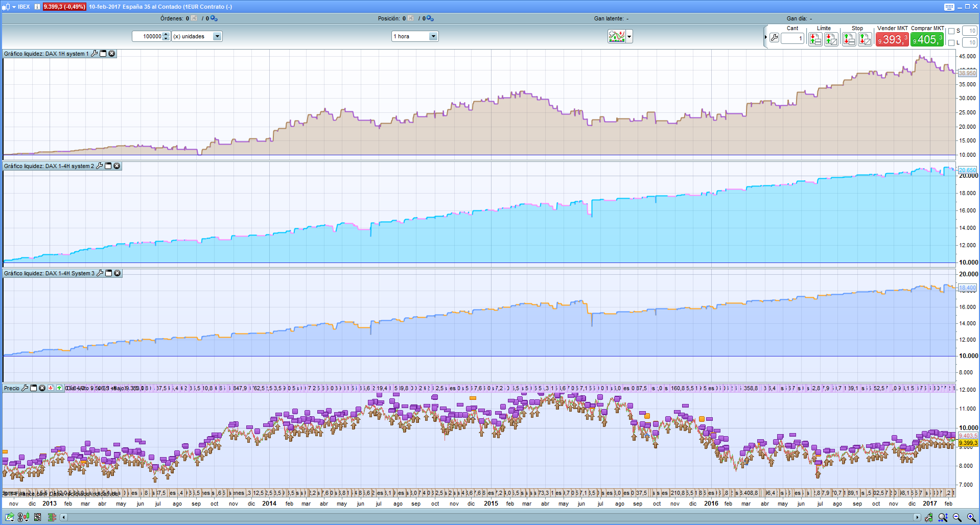Open the order book bars icon

point(52,517)
